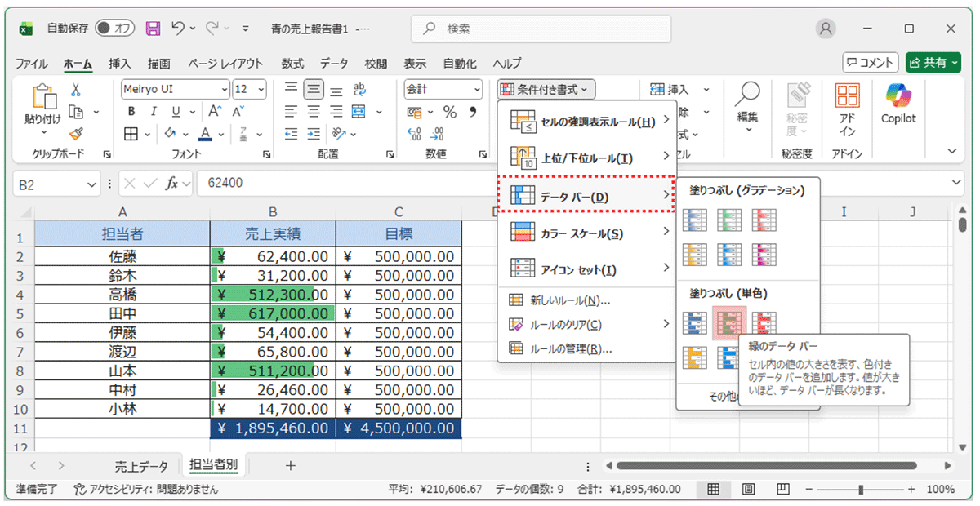Click the Cut scissors icon
Screen dimensions: 980x506
(76, 90)
